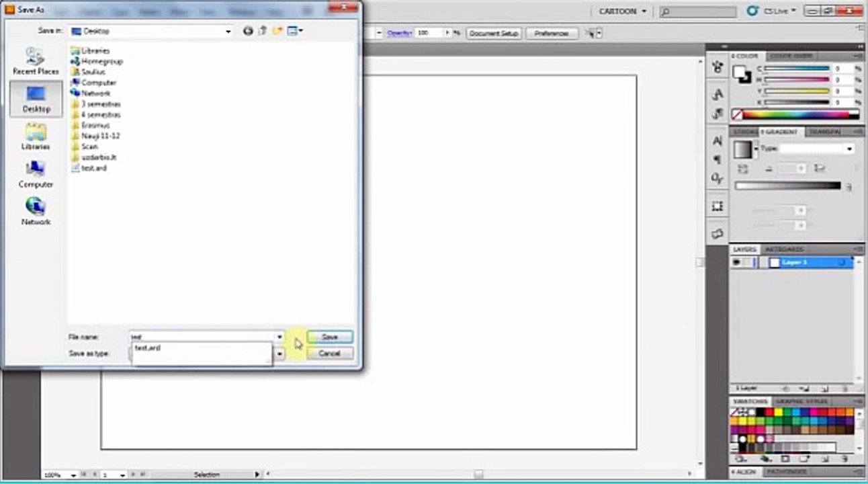Open the 4 semestras folder
This screenshot has width=868, height=484.
click(95, 115)
